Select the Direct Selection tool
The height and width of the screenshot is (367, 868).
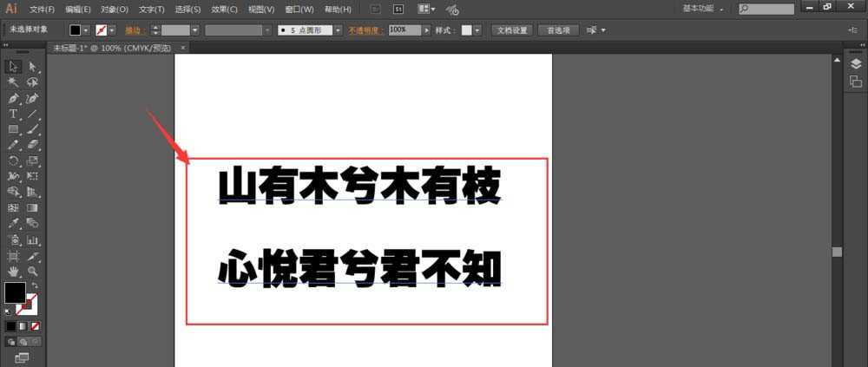pyautogui.click(x=32, y=67)
